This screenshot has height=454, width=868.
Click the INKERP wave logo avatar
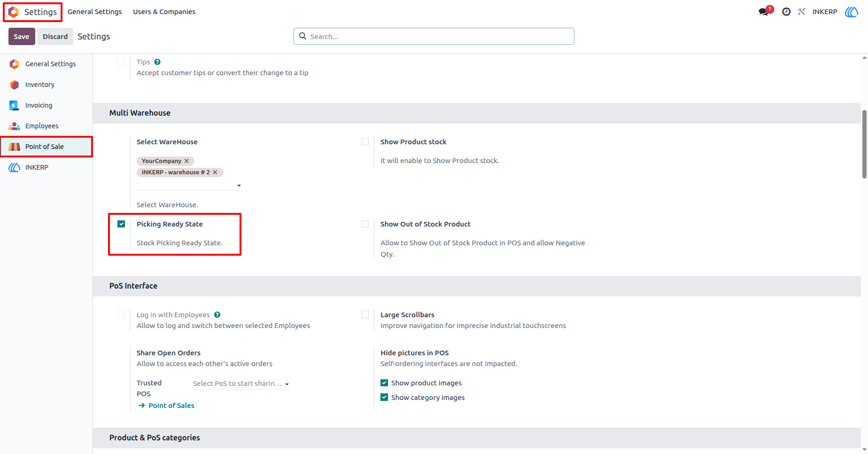(852, 12)
